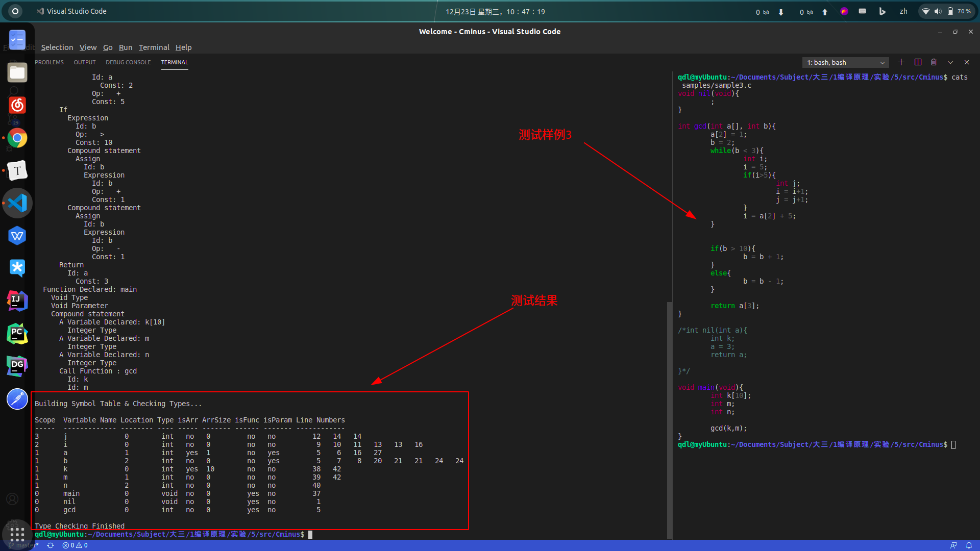Viewport: 980px width, 551px height.
Task: Click the feedback icon in status bar
Action: (x=953, y=545)
